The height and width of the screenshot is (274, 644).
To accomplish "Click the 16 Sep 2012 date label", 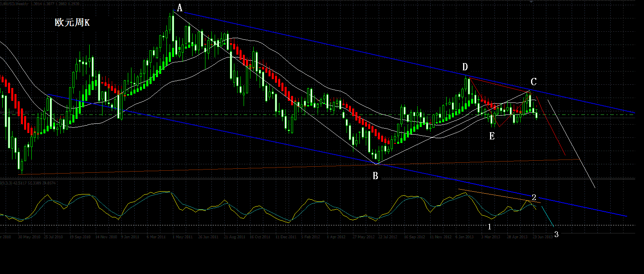I will click(414, 237).
